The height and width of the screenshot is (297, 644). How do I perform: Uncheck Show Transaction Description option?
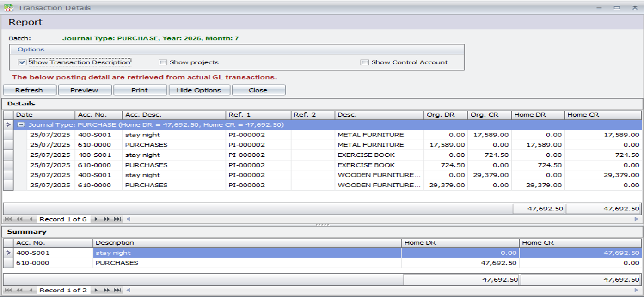(22, 62)
